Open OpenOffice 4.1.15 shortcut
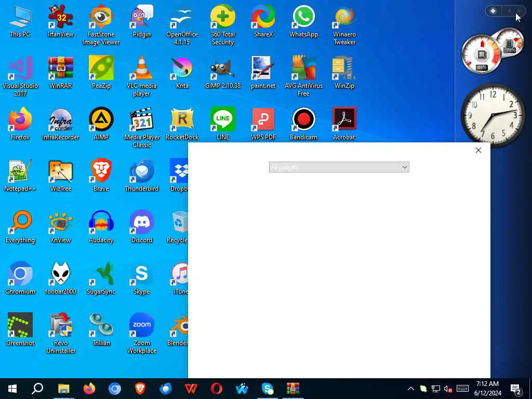This screenshot has height=399, width=532. click(182, 25)
